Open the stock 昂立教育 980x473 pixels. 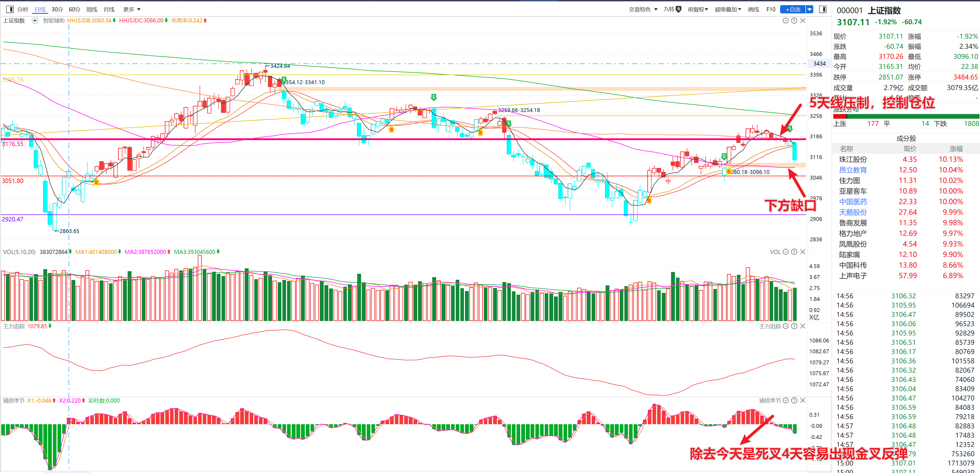853,170
